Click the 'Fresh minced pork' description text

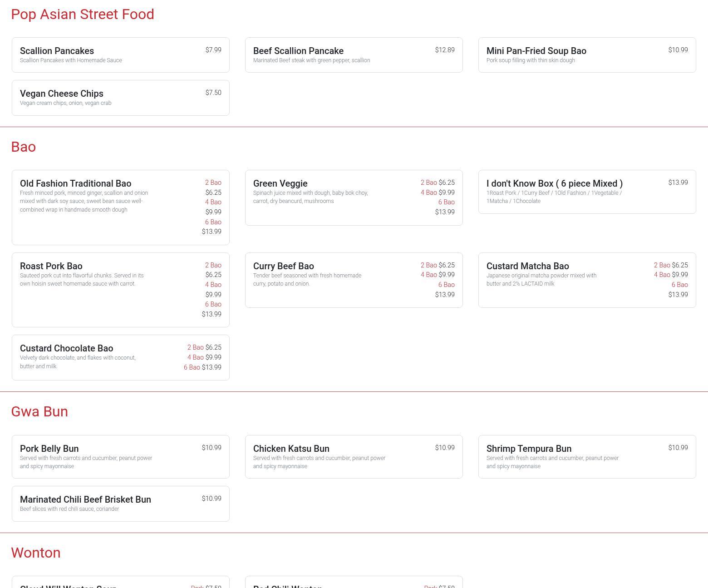tap(84, 201)
